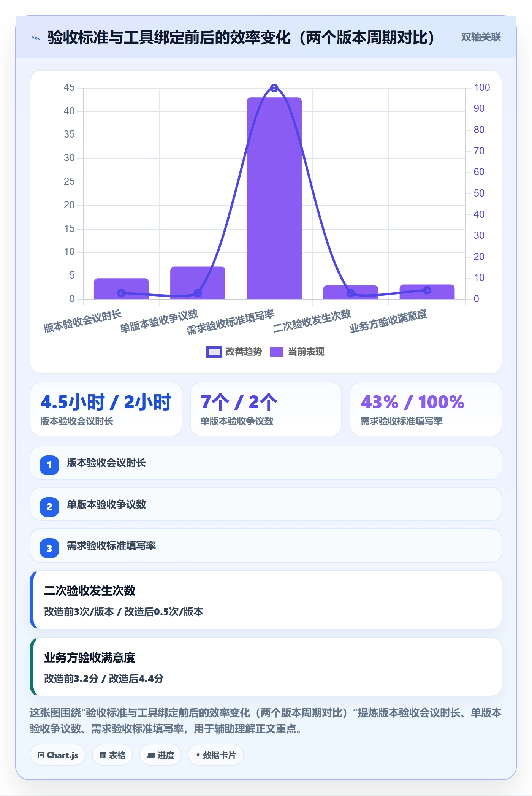Click text 改造前3.2分 / 改造后4.4分
Image resolution: width=532 pixels, height=796 pixels.
point(104,679)
